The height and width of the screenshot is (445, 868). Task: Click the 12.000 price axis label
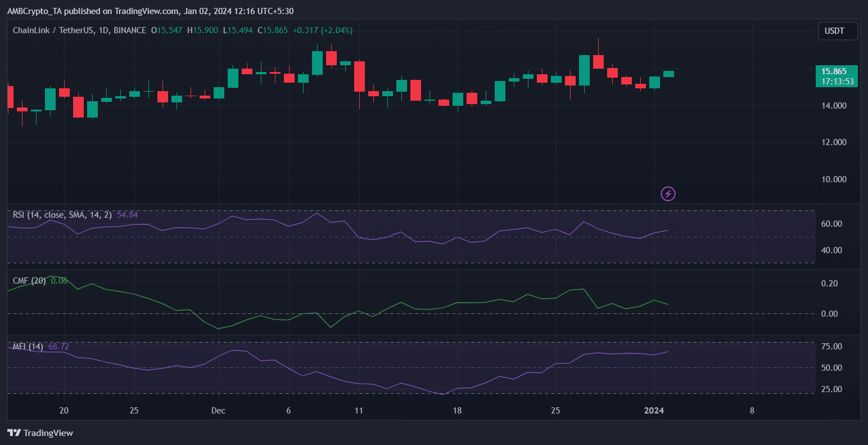point(834,142)
